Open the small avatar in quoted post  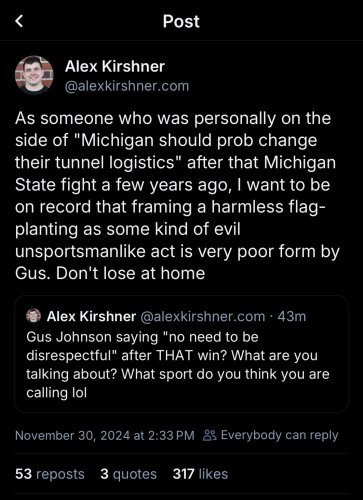click(33, 316)
